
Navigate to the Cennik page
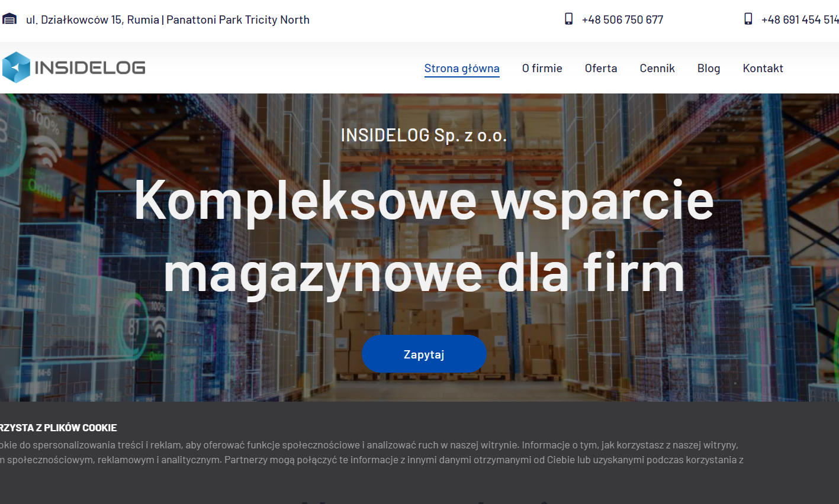(657, 68)
